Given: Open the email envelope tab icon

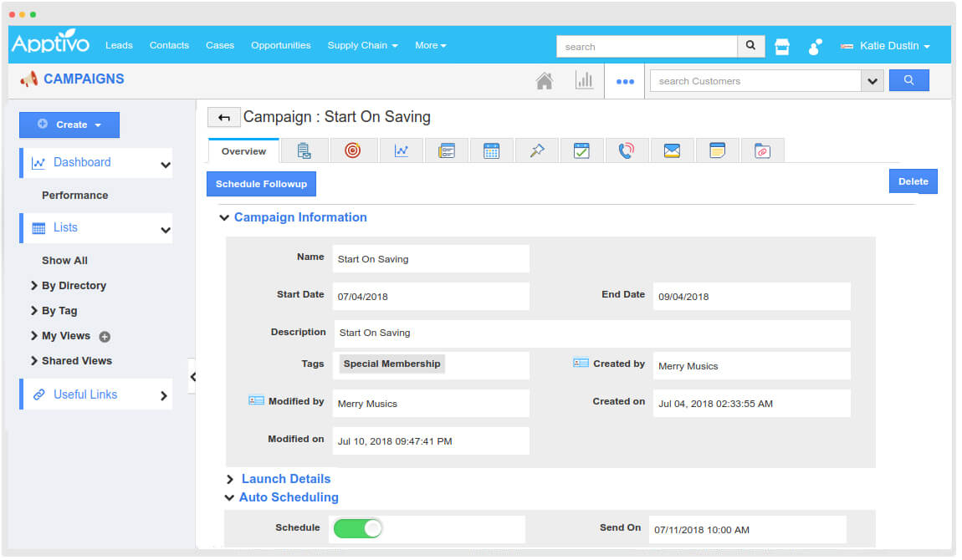Looking at the screenshot, I should 673,150.
